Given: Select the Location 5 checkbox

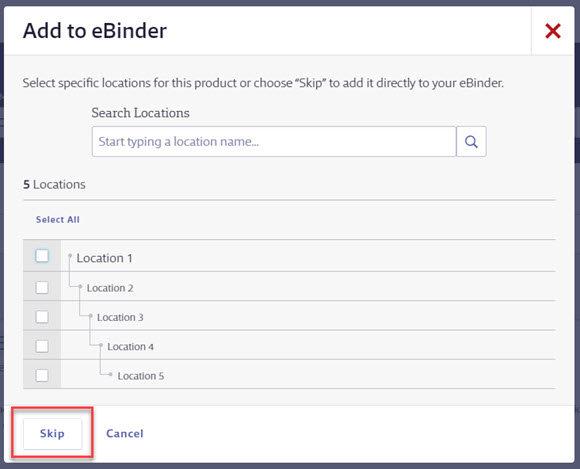Looking at the screenshot, I should (x=42, y=375).
